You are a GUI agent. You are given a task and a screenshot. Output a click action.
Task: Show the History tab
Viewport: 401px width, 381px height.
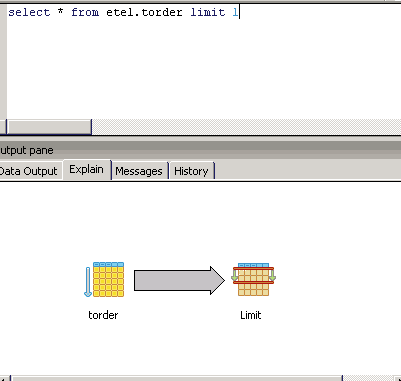coord(191,171)
